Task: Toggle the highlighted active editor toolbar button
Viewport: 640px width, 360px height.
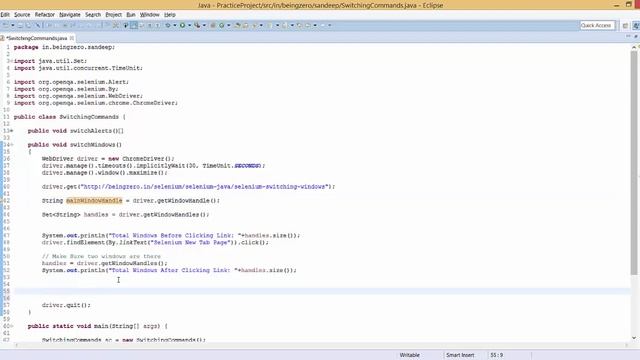Action: click(133, 25)
